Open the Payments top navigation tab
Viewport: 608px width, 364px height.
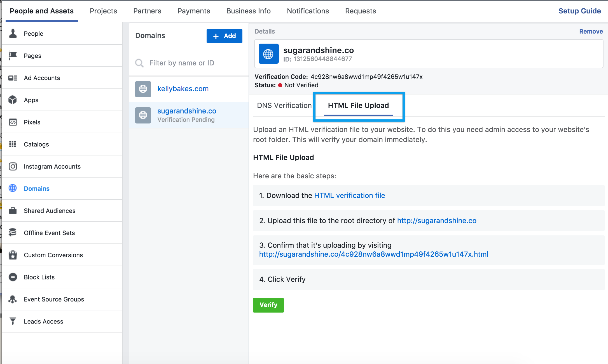tap(194, 11)
